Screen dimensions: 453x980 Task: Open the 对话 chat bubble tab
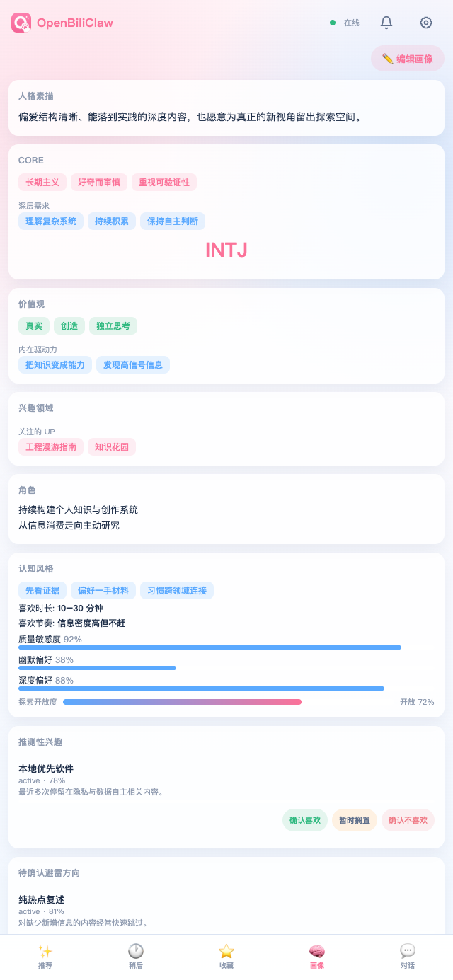click(x=408, y=957)
